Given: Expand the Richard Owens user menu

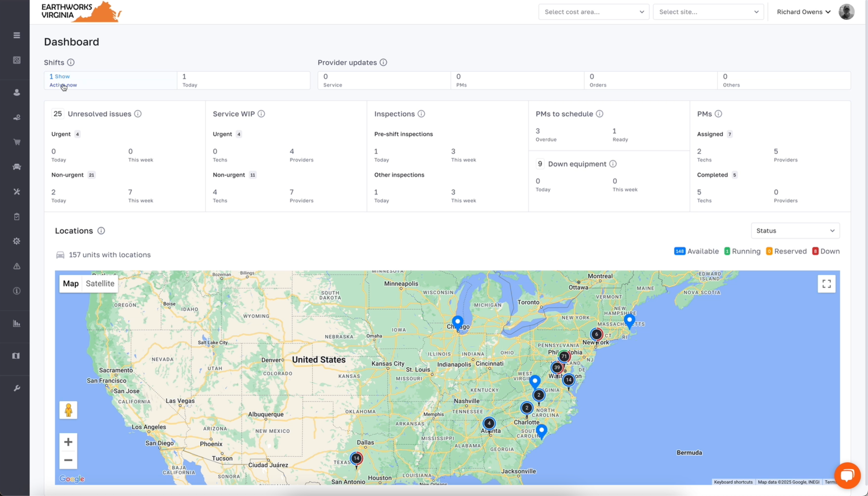Looking at the screenshot, I should (x=803, y=12).
